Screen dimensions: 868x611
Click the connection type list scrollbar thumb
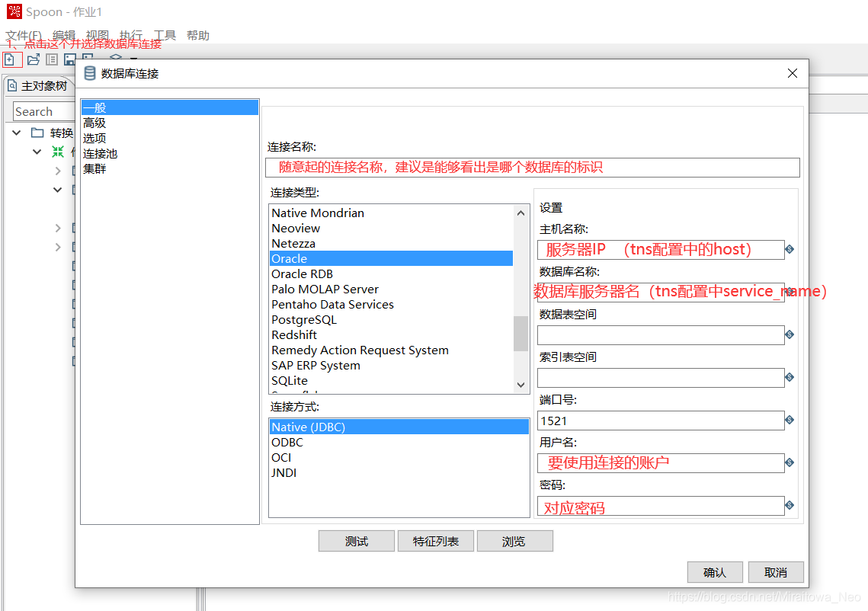tap(520, 333)
